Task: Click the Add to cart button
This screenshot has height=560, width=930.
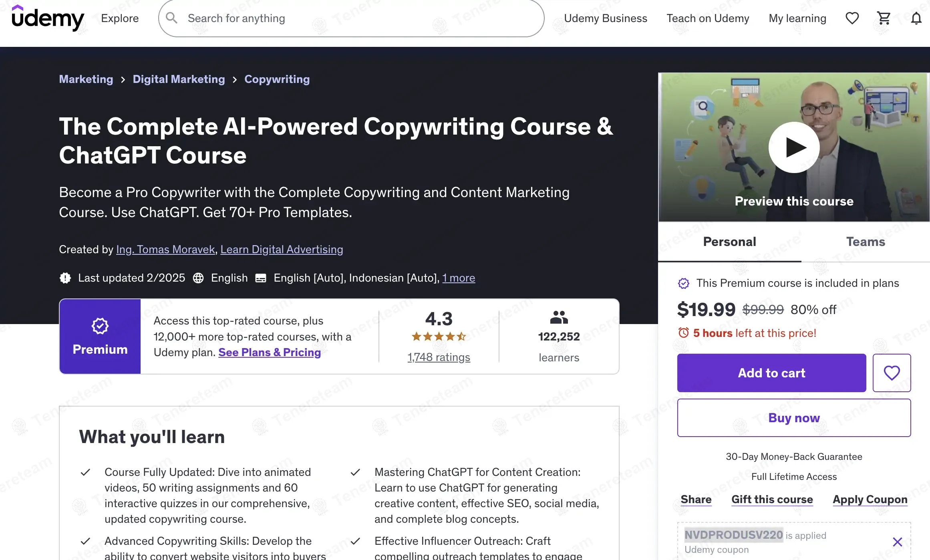Action: coord(771,373)
